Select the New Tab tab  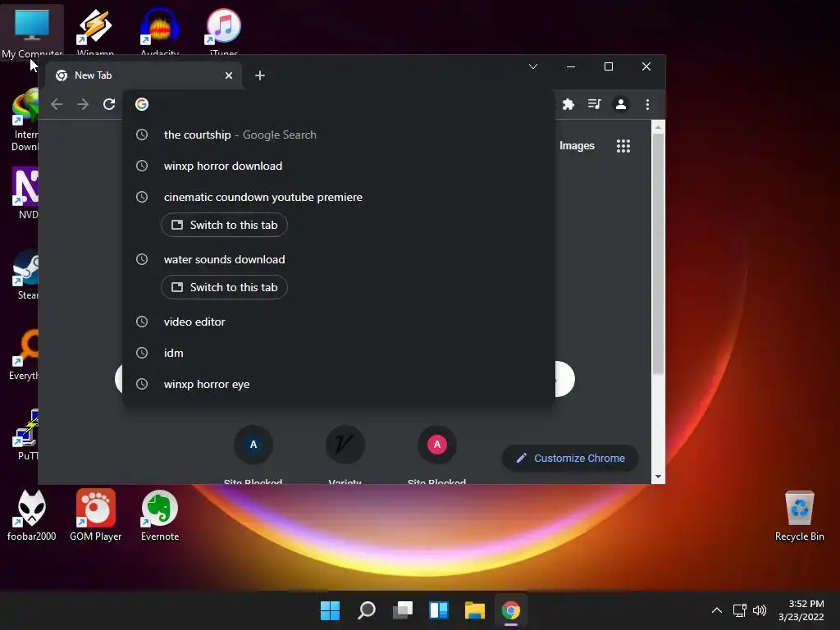[143, 75]
